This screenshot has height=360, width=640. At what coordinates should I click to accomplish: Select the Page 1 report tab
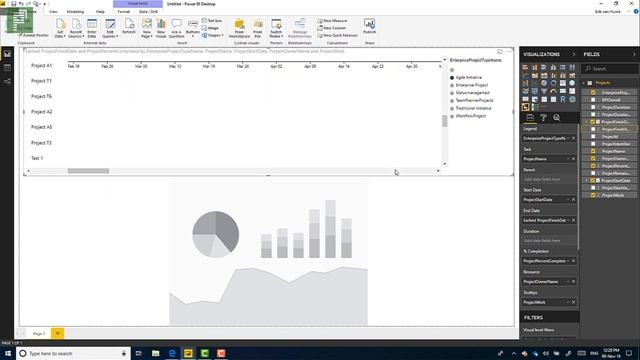click(x=39, y=333)
